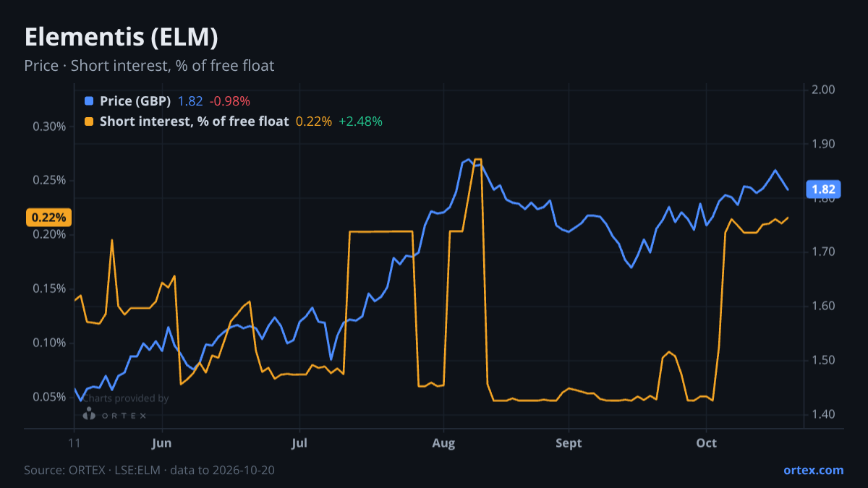Click the 1.90 right axis label
Screen dimensions: 868x488
click(823, 144)
